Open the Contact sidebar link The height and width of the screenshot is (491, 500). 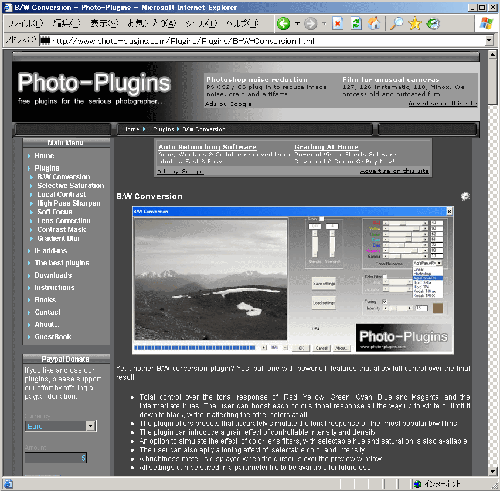pyautogui.click(x=47, y=312)
